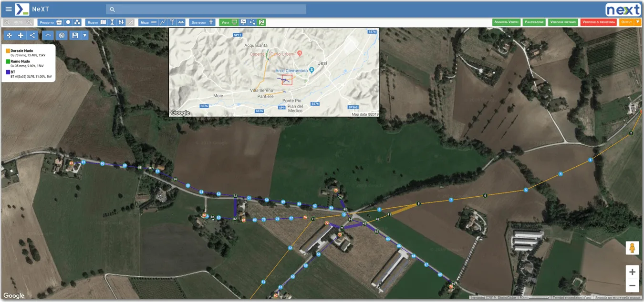Screen dimensions: 644x302
Task: Select the polyline tool in Mezzi group
Action: click(x=163, y=22)
